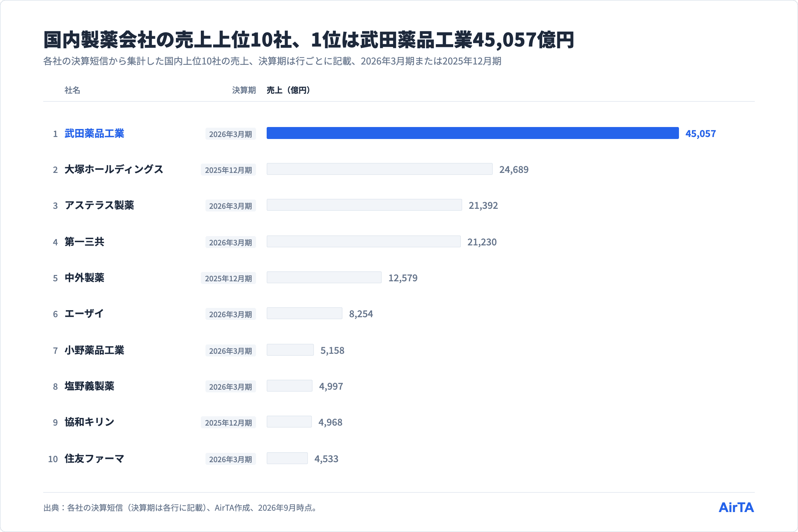The width and height of the screenshot is (798, 532).
Task: Click the value 21,230
Action: click(x=482, y=242)
